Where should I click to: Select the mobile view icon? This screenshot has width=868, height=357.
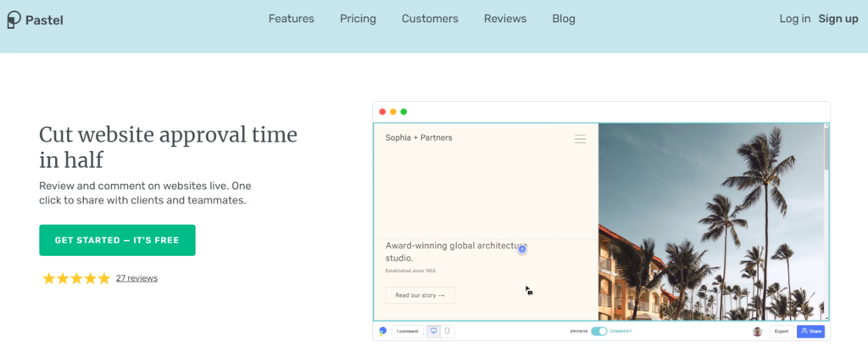(448, 332)
